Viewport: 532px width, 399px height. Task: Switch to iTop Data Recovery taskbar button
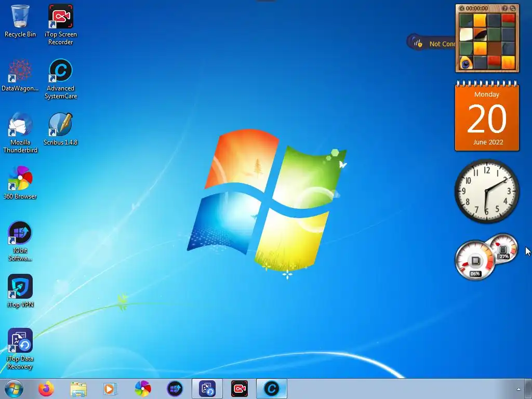click(x=207, y=389)
